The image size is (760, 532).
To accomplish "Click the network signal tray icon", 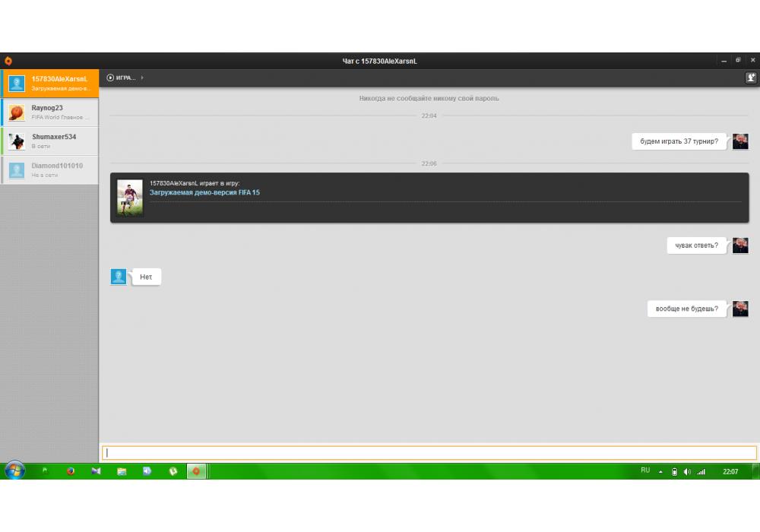I will coord(701,471).
